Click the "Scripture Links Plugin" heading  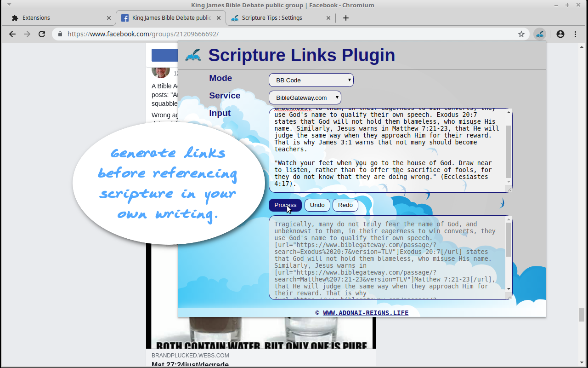302,55
